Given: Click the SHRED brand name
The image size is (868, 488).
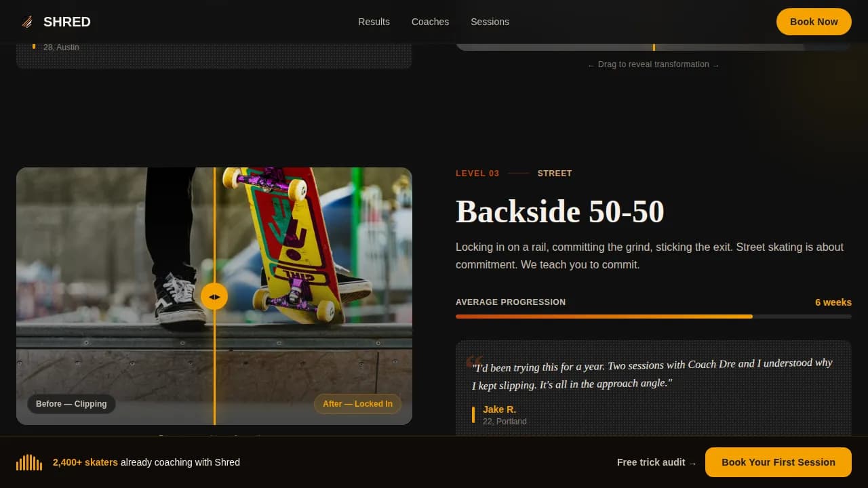Looking at the screenshot, I should [66, 22].
